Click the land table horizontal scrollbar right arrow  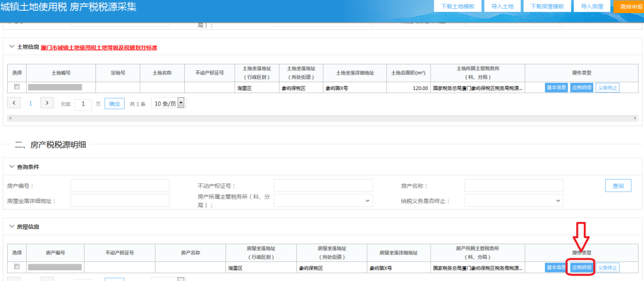[x=635, y=118]
